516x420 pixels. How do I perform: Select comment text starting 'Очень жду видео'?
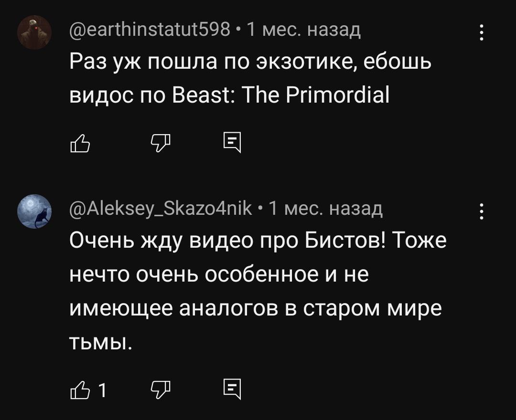pyautogui.click(x=258, y=291)
